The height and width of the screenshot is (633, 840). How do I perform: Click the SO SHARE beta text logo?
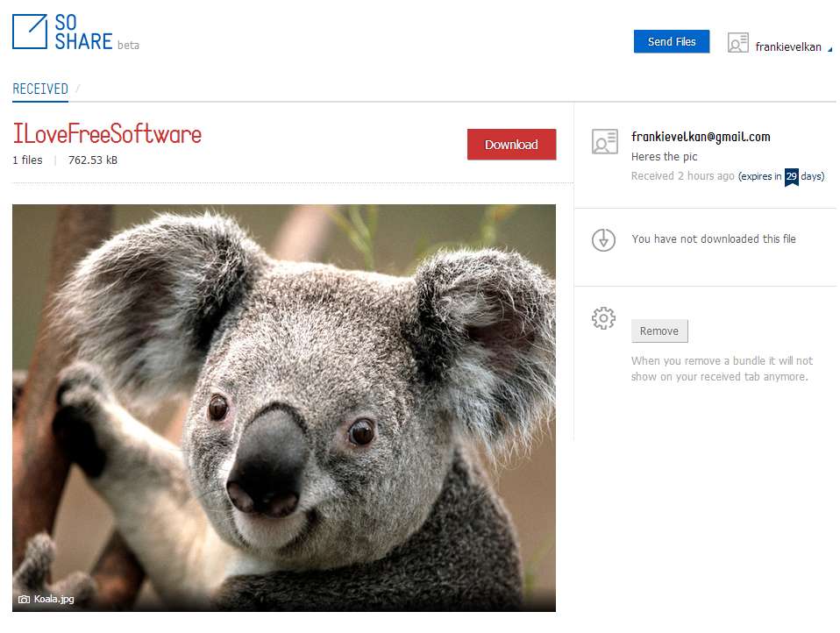pyautogui.click(x=97, y=32)
